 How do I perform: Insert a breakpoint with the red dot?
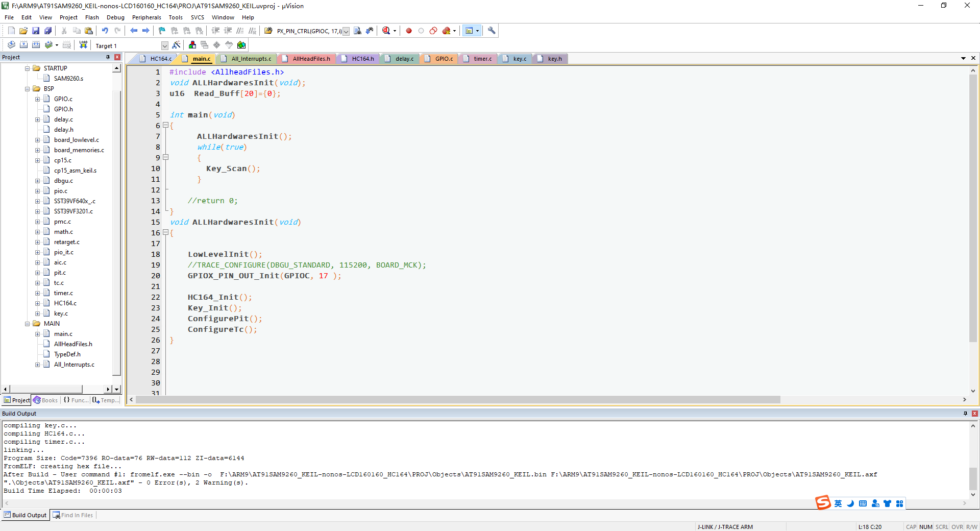point(409,31)
